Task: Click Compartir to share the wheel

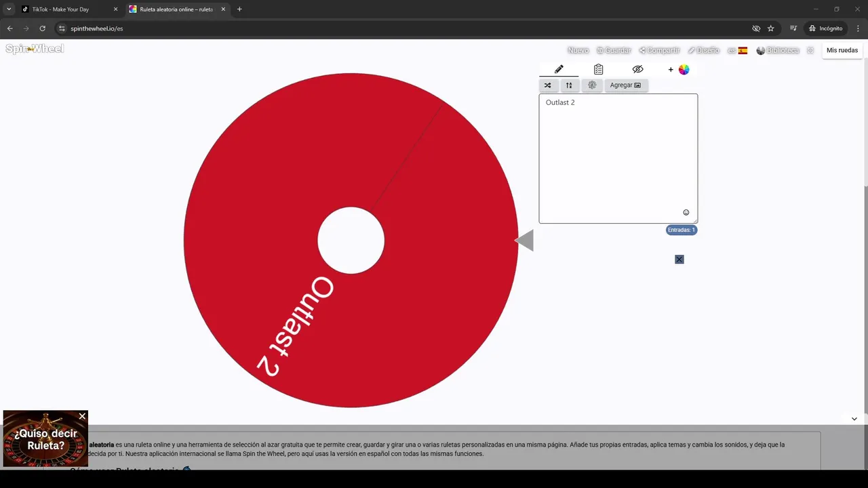Action: coord(659,51)
